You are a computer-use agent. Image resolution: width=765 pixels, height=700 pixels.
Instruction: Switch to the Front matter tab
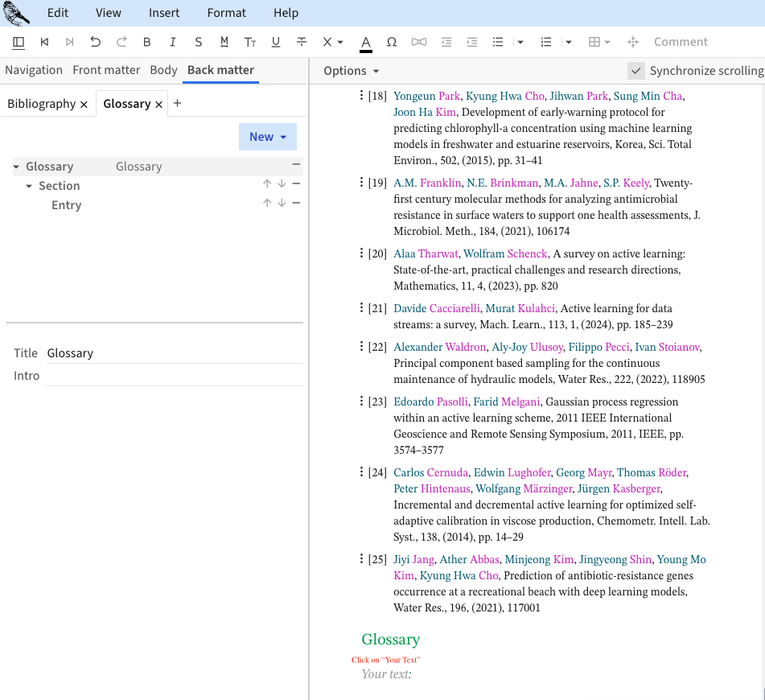(x=106, y=70)
